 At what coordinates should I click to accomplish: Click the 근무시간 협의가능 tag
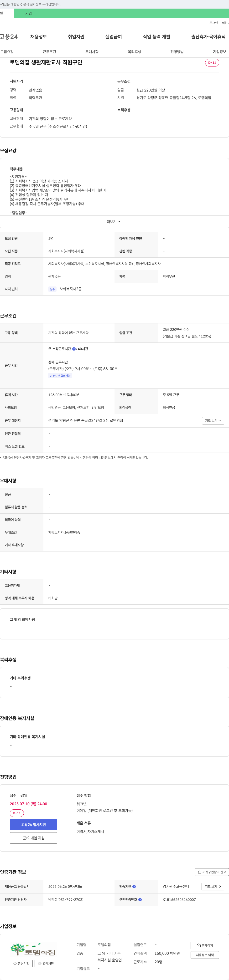[60, 376]
